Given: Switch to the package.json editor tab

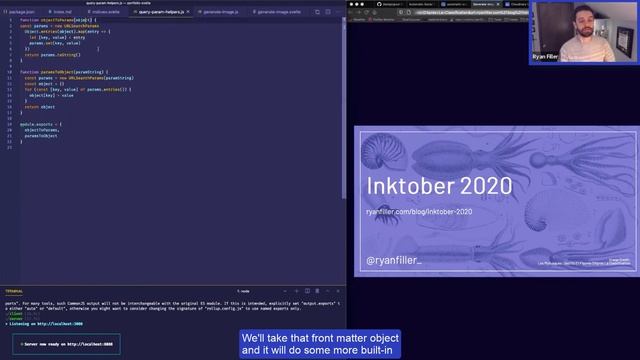Looking at the screenshot, I should coord(20,12).
